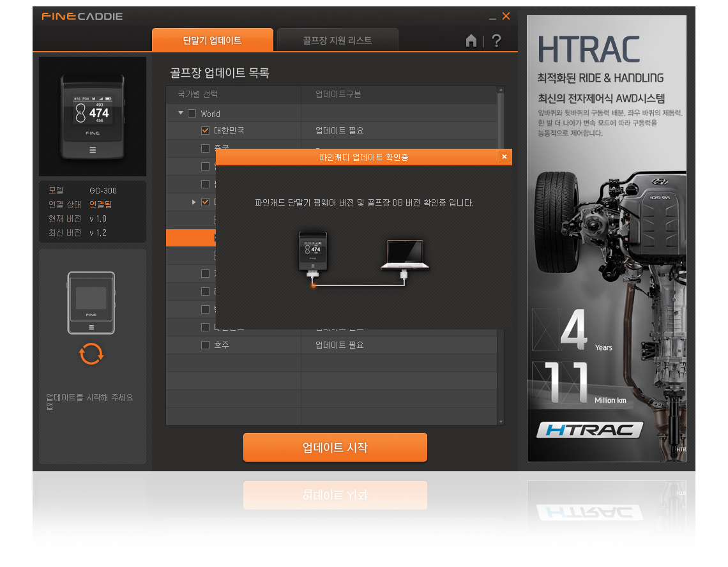Click 업데이트 필요 status in 대한민국 row
The height and width of the screenshot is (567, 728).
(x=339, y=130)
